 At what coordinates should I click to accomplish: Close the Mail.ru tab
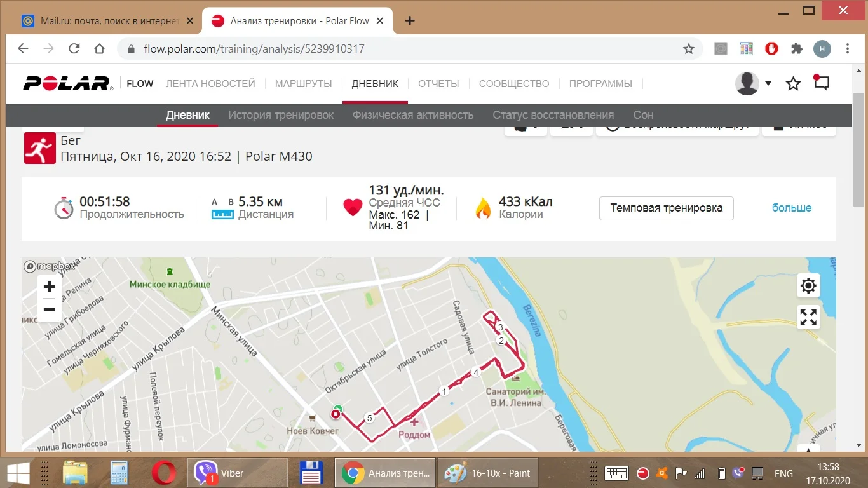pyautogui.click(x=190, y=21)
